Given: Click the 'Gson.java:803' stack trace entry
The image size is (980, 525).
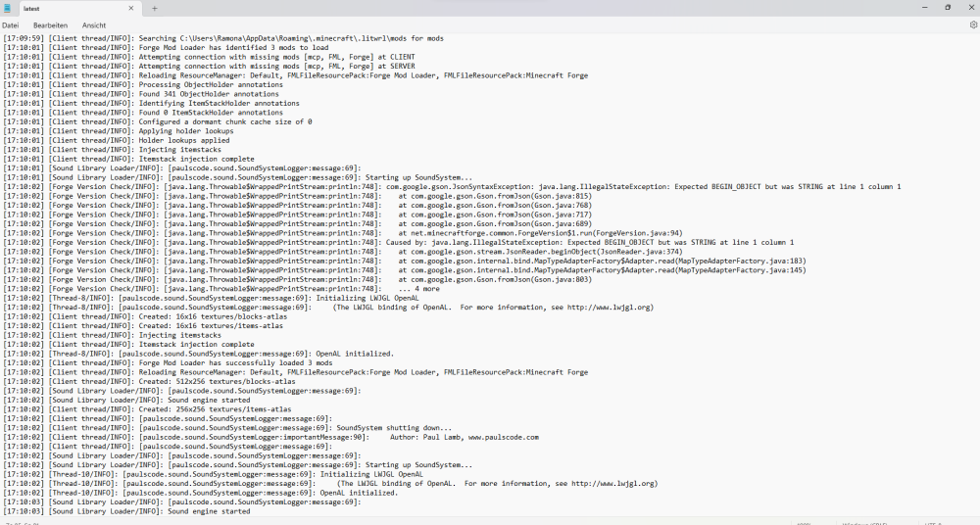Looking at the screenshot, I should point(298,279).
